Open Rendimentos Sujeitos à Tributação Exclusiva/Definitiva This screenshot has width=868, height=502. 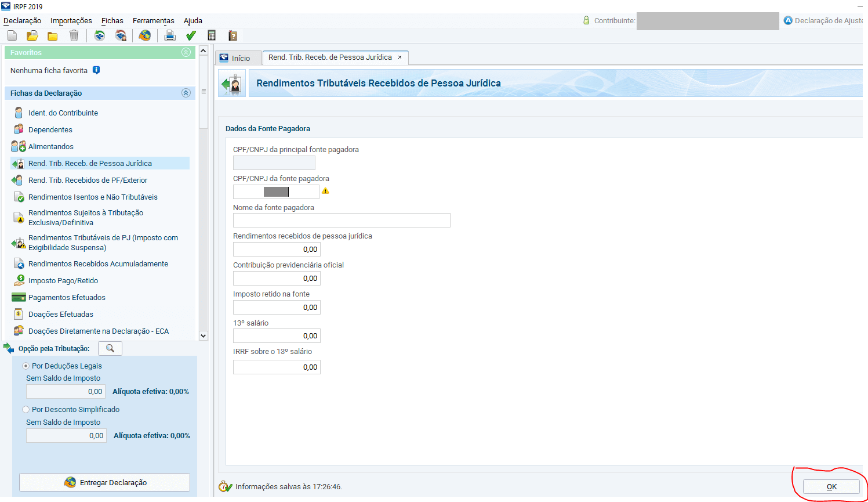tap(86, 218)
